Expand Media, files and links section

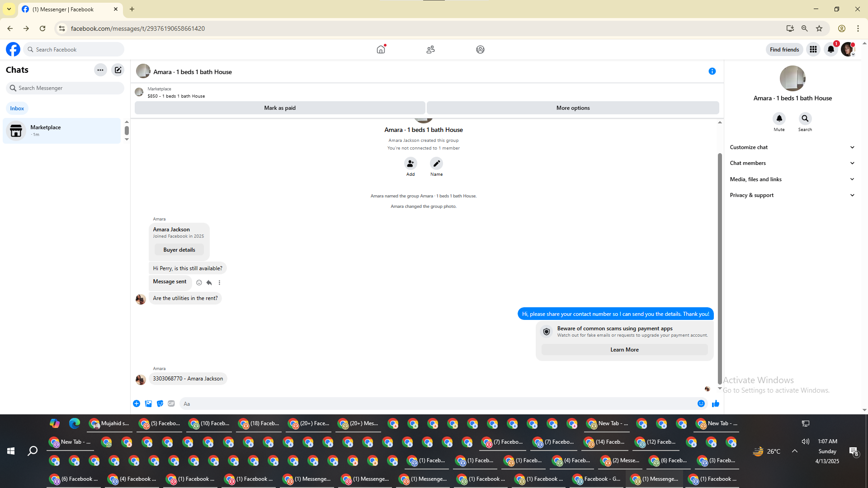pyautogui.click(x=793, y=179)
